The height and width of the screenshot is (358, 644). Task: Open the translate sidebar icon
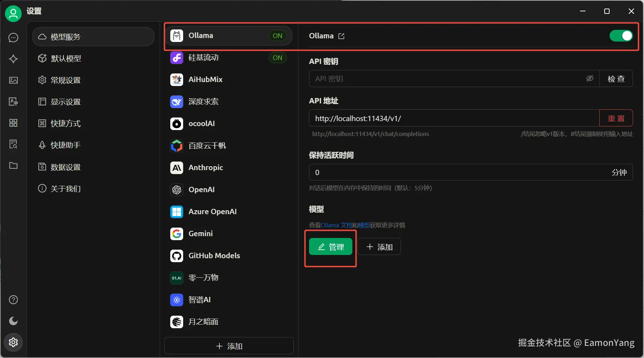[x=13, y=102]
